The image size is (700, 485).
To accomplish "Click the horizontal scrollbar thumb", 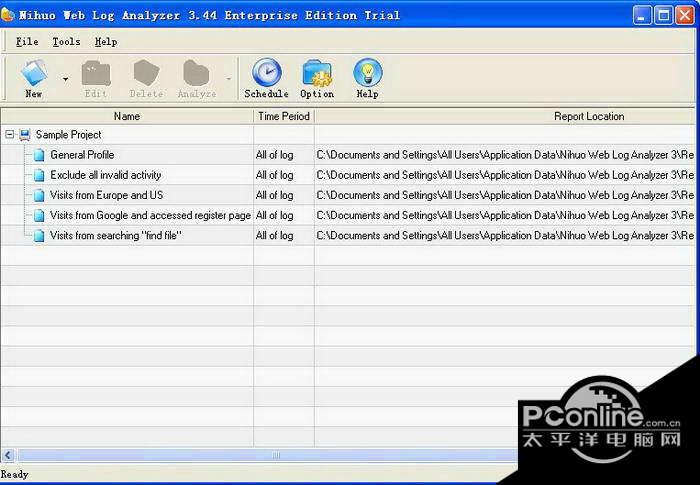I will (267, 455).
